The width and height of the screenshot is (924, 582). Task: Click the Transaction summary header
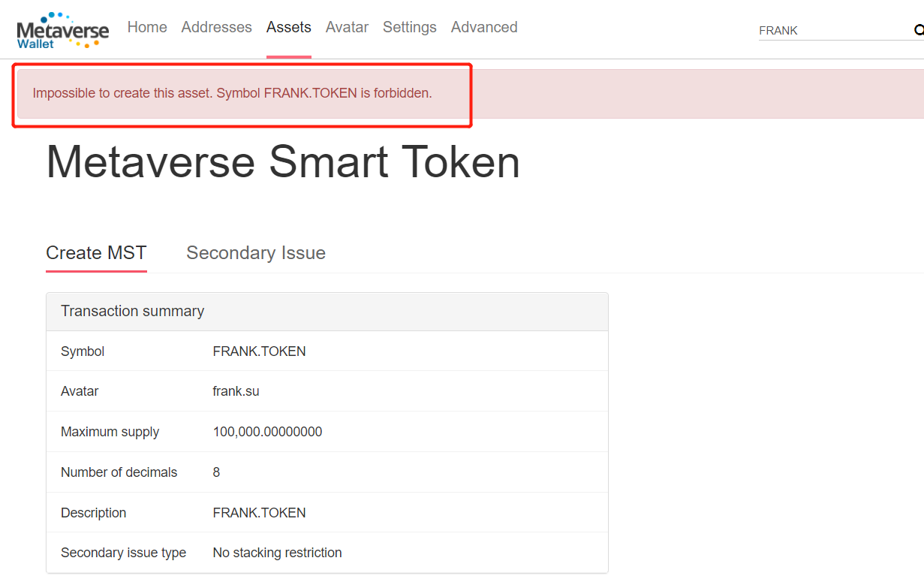click(327, 311)
